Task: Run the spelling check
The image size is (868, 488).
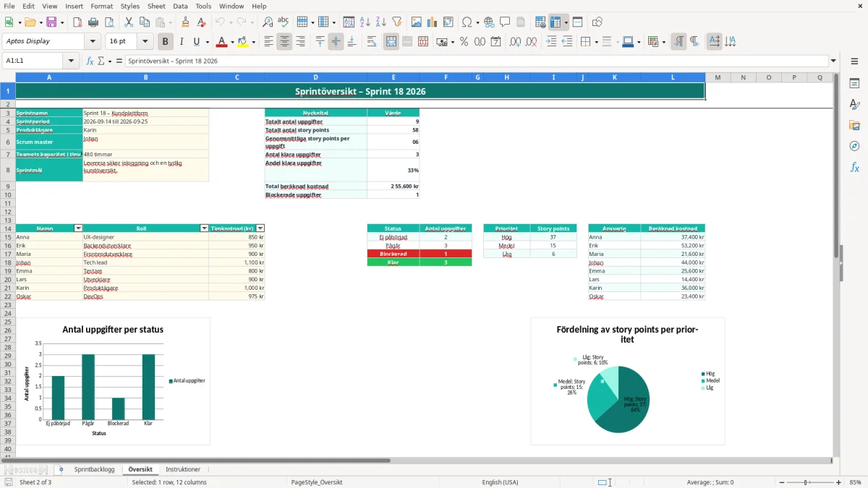Action: click(284, 22)
